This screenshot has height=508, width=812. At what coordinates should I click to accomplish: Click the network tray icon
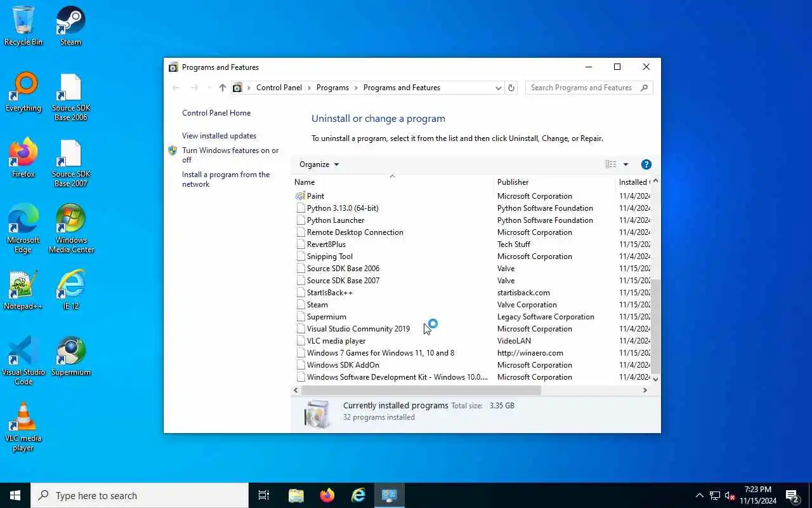(x=715, y=496)
